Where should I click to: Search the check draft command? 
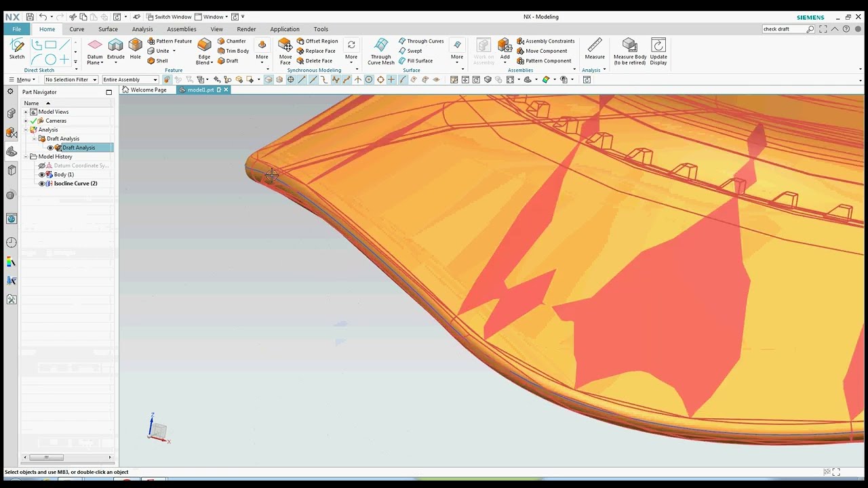pos(810,29)
